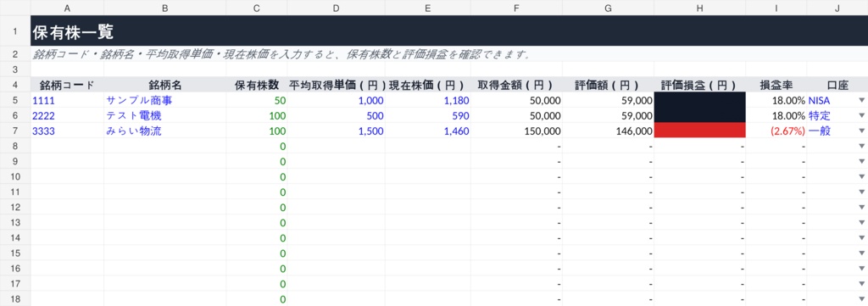Select valuation cell 146,000
Screen dimensions: 868x306
point(608,131)
